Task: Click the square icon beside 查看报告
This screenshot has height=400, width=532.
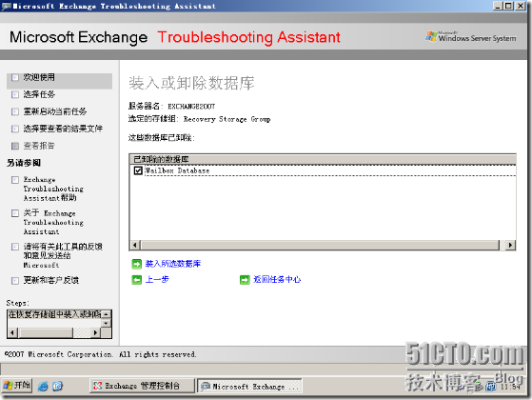Action: (x=15, y=146)
